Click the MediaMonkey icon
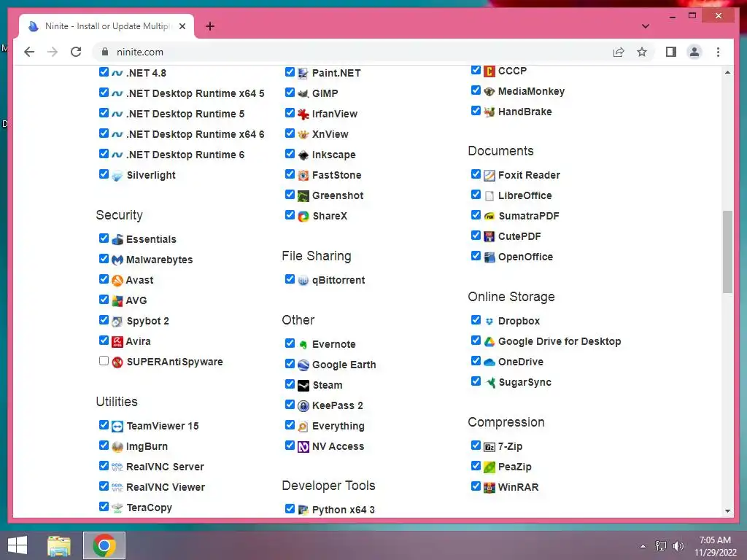 click(x=489, y=91)
